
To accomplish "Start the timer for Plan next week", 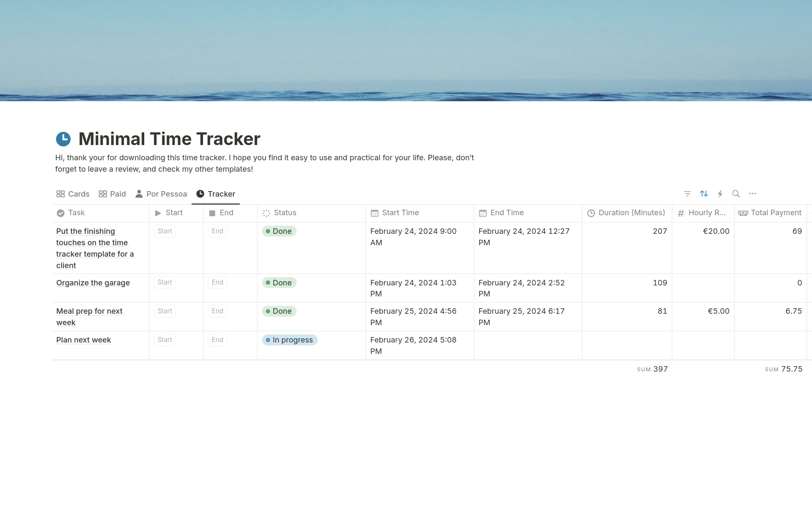I will [x=165, y=340].
